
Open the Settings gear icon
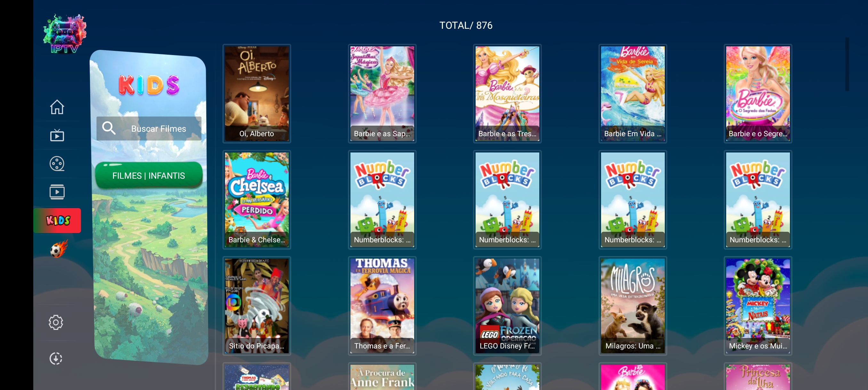[56, 322]
